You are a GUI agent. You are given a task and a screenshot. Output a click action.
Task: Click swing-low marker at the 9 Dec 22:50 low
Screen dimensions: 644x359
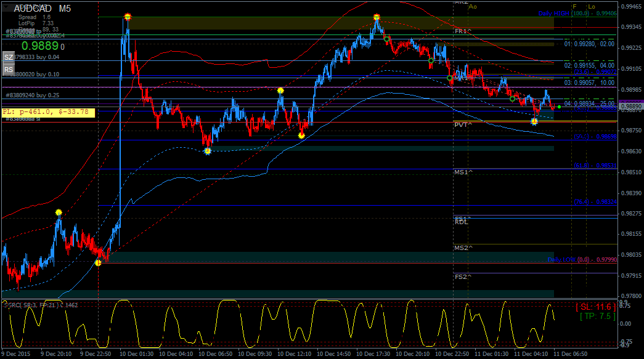pyautogui.click(x=98, y=262)
